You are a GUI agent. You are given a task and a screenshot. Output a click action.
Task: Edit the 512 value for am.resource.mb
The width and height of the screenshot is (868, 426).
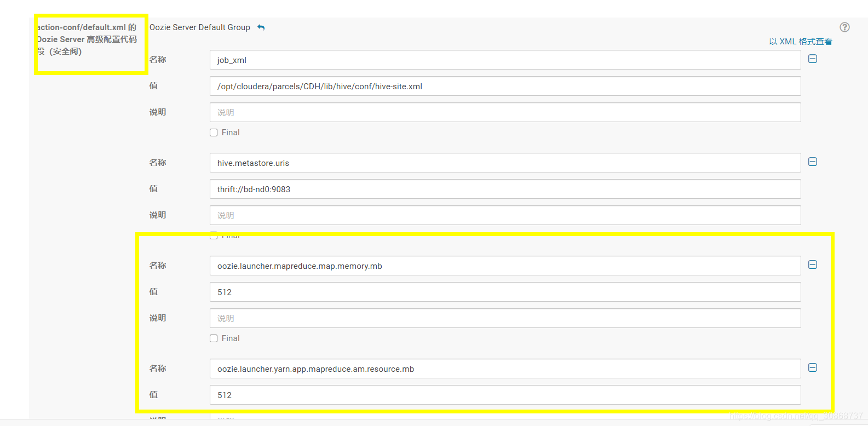click(x=505, y=395)
